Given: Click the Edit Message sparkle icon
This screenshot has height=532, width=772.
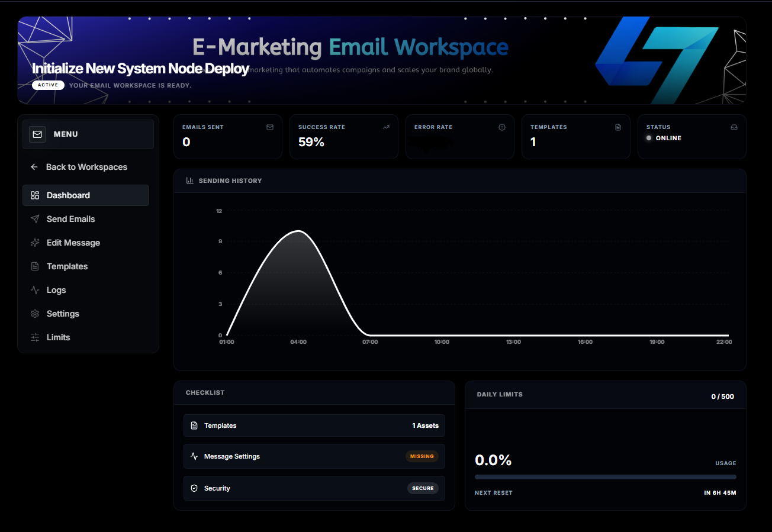Looking at the screenshot, I should point(35,243).
